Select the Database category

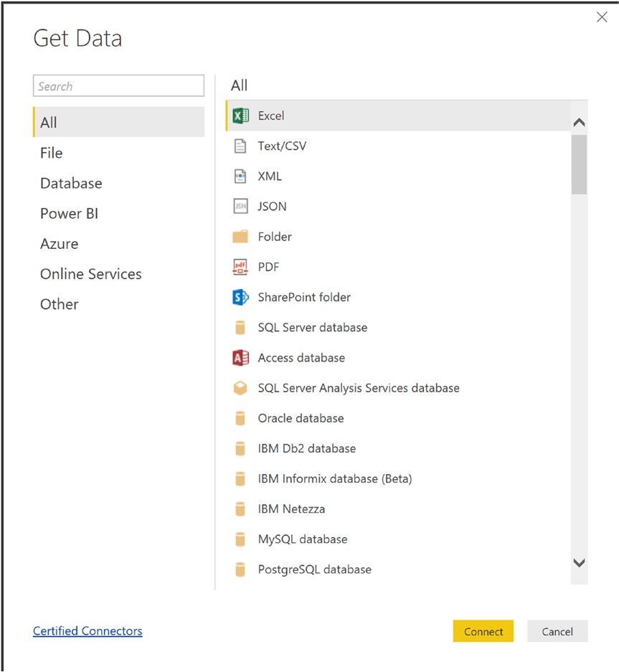point(119,184)
